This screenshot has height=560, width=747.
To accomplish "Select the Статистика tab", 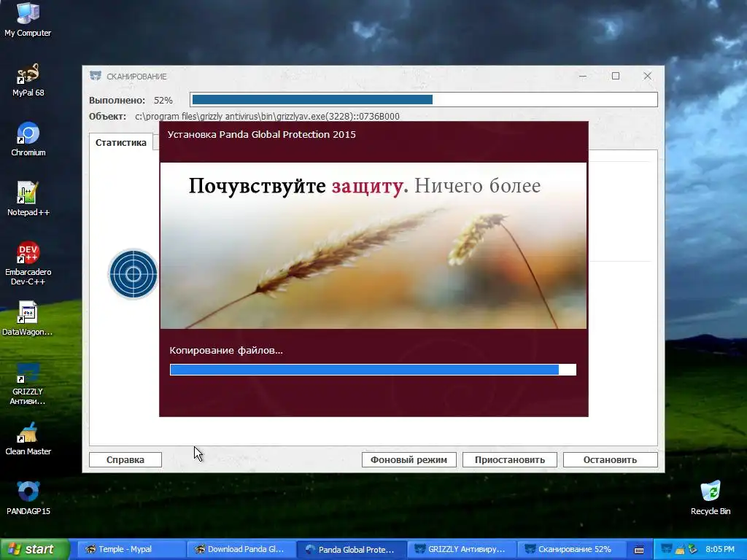I will point(120,142).
